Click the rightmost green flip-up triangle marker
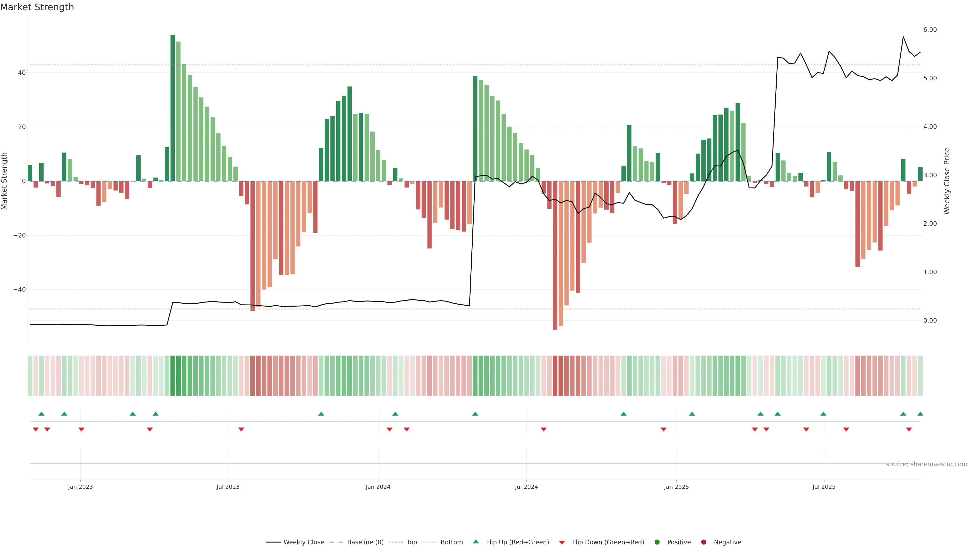This screenshot has height=551, width=980. (920, 414)
